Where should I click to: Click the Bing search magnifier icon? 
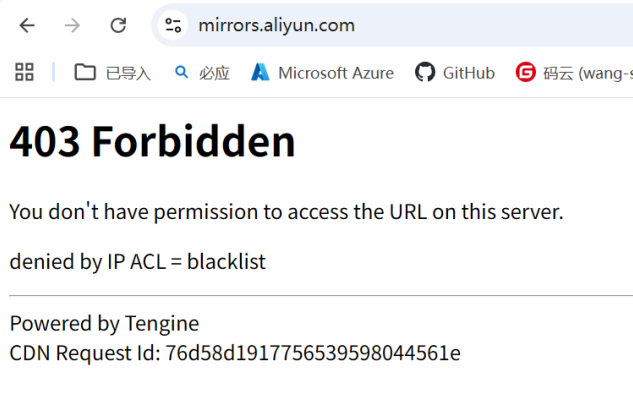pos(181,72)
